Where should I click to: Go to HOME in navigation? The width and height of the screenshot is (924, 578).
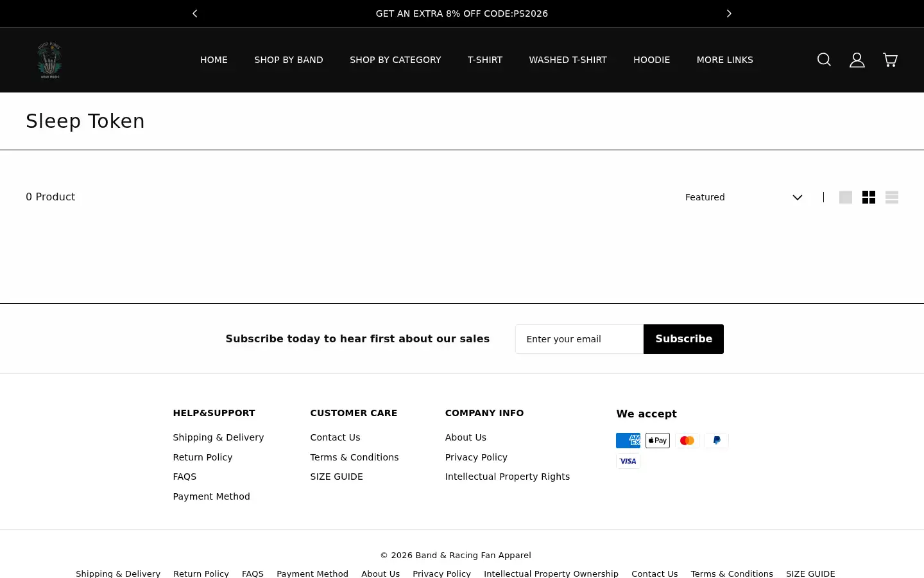(x=214, y=60)
